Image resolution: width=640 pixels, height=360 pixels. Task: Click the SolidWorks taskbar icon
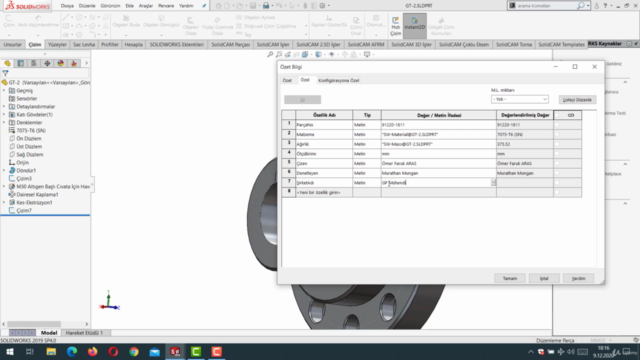pyautogui.click(x=175, y=351)
